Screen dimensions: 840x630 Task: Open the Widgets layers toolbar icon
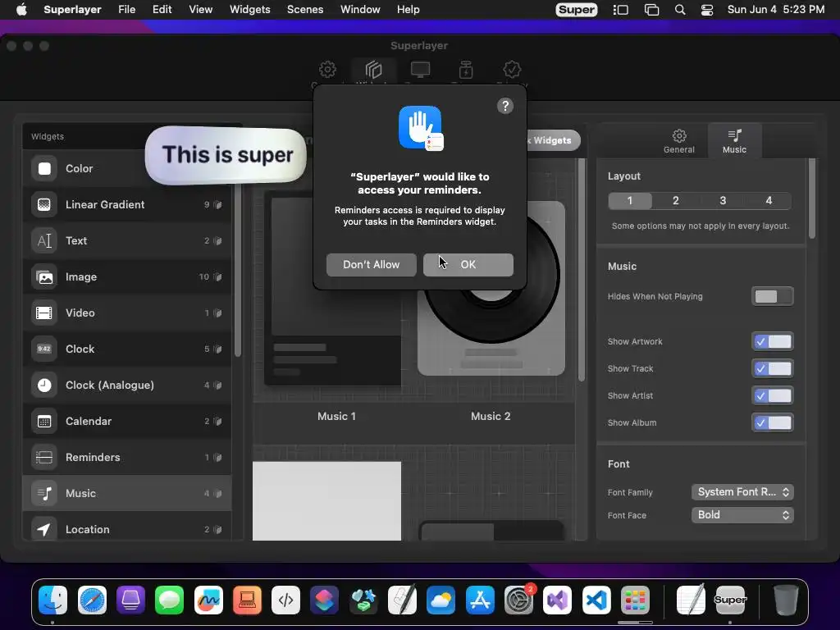373,70
